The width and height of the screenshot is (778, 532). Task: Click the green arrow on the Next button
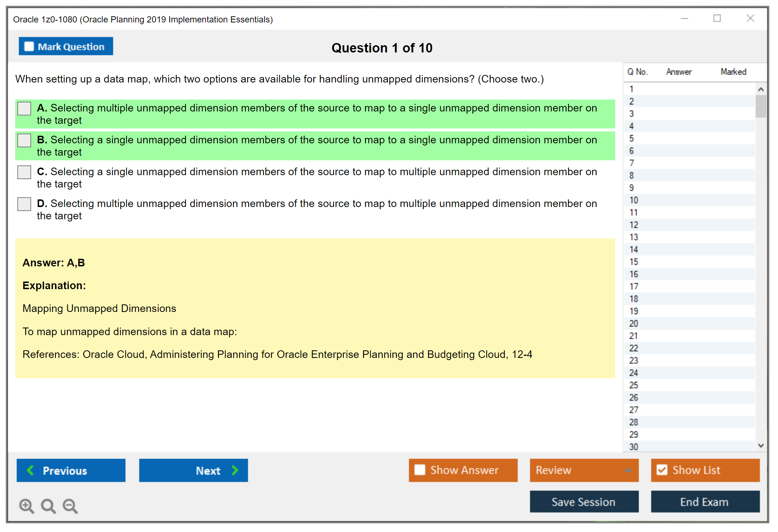235,470
